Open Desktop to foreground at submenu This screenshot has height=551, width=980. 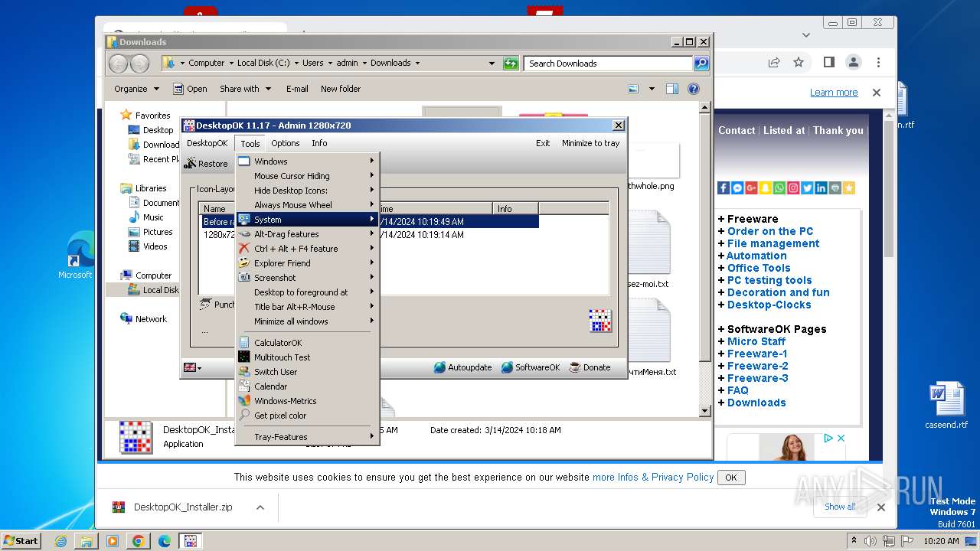click(x=308, y=292)
